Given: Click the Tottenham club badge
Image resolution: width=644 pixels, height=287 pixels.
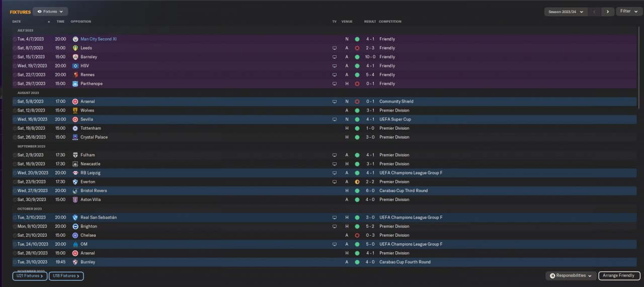Looking at the screenshot, I should point(75,129).
